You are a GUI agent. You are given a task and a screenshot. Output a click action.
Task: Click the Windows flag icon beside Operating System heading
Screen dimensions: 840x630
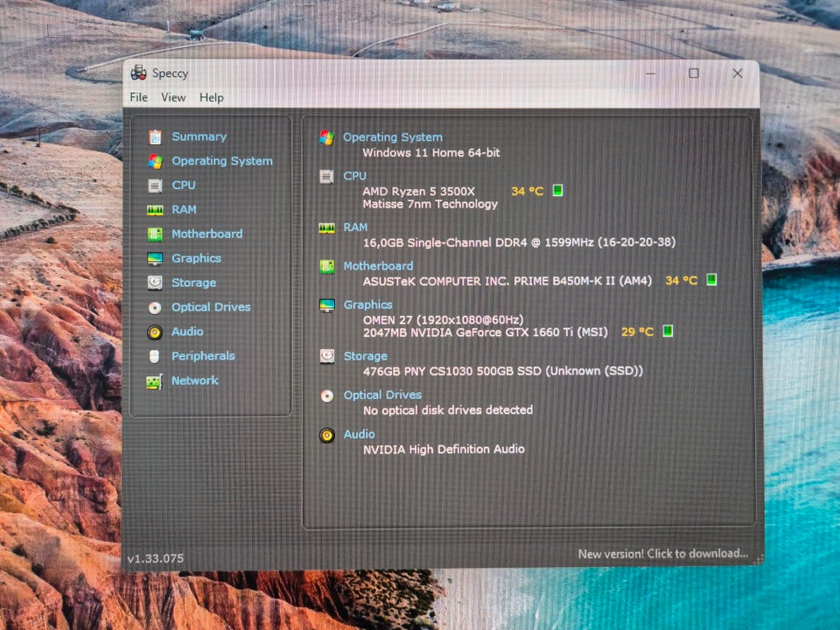tap(326, 137)
